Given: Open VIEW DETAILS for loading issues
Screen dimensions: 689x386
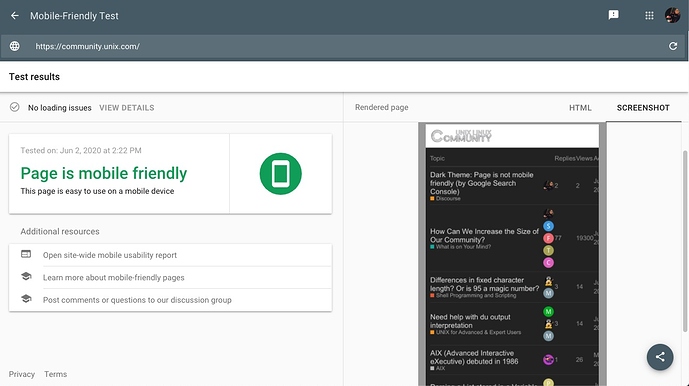Looking at the screenshot, I should click(x=127, y=108).
